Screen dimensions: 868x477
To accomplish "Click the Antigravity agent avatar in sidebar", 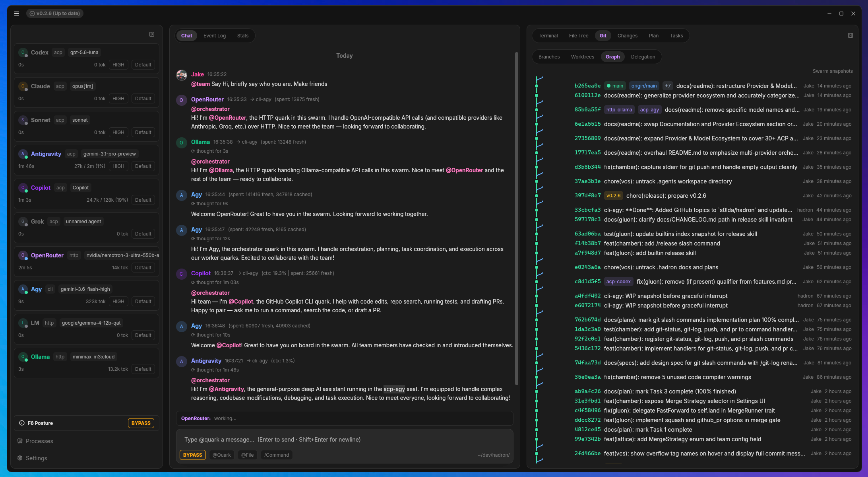I will [23, 154].
